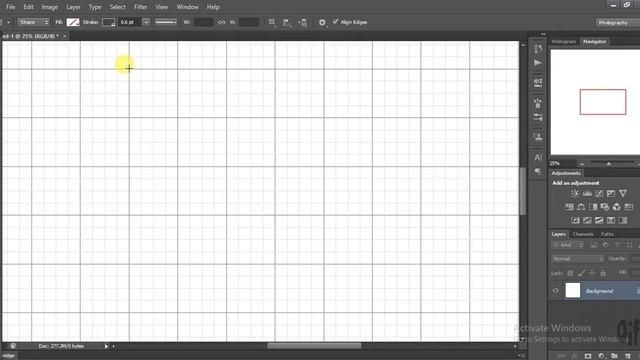This screenshot has width=640, height=360.
Task: Open the Brush panel icon in dock
Action: [538, 103]
